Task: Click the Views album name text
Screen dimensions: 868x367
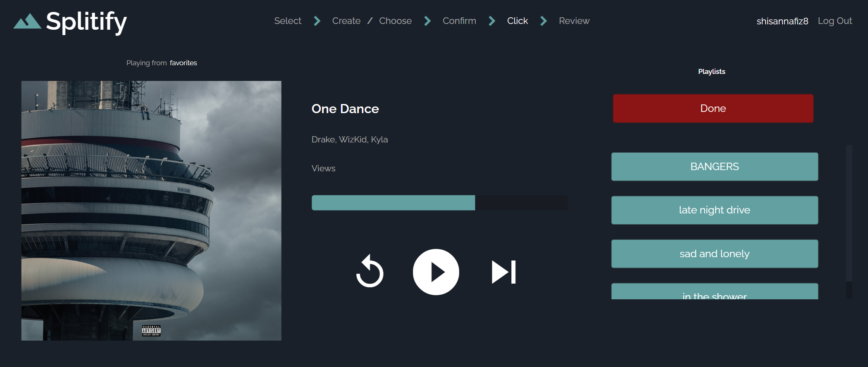Action: click(x=323, y=168)
